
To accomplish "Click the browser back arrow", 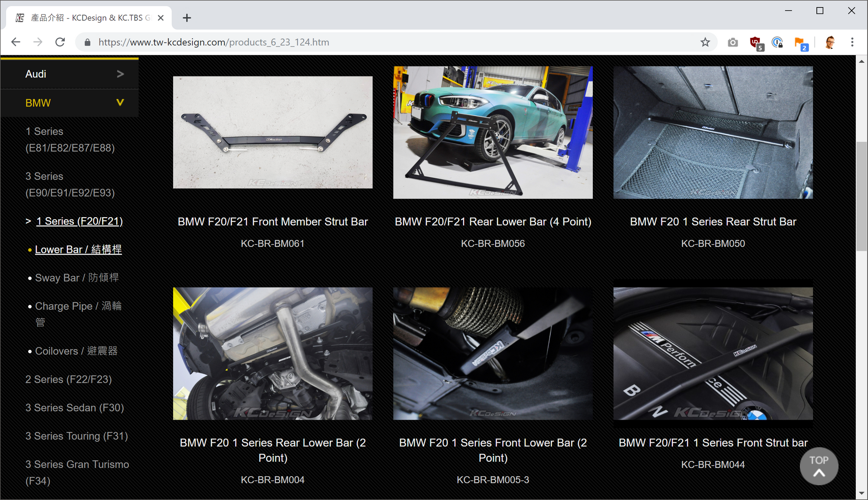I will click(x=16, y=42).
